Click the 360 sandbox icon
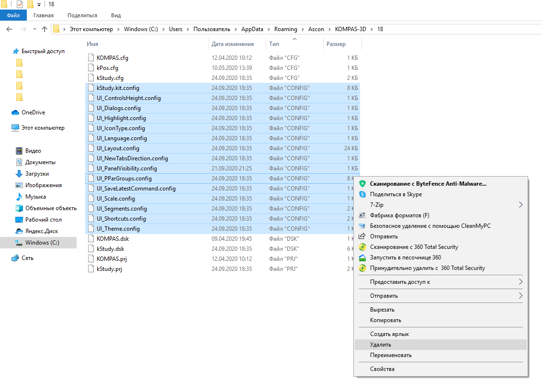542x392 pixels. pyautogui.click(x=362, y=258)
